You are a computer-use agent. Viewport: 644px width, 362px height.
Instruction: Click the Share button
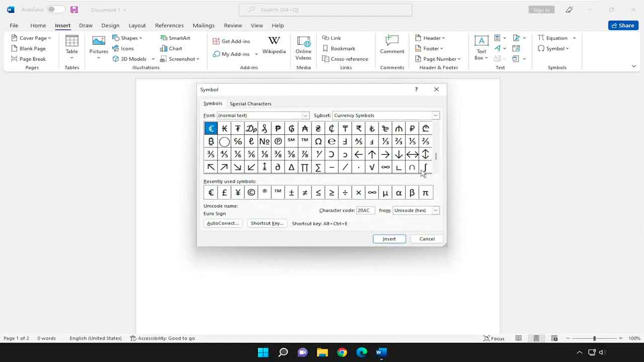(x=623, y=25)
